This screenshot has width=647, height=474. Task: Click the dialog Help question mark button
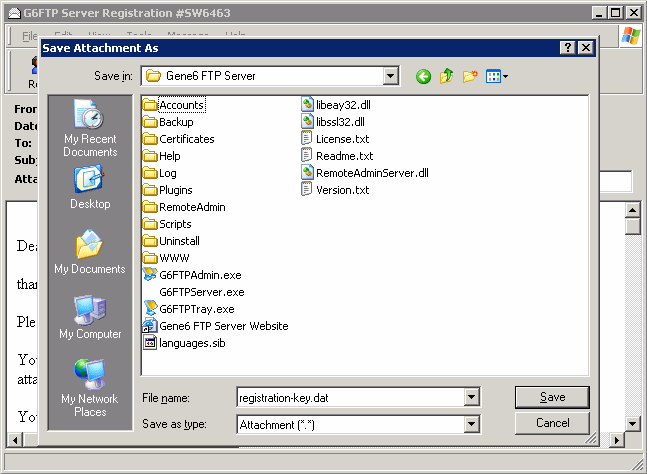[568, 48]
